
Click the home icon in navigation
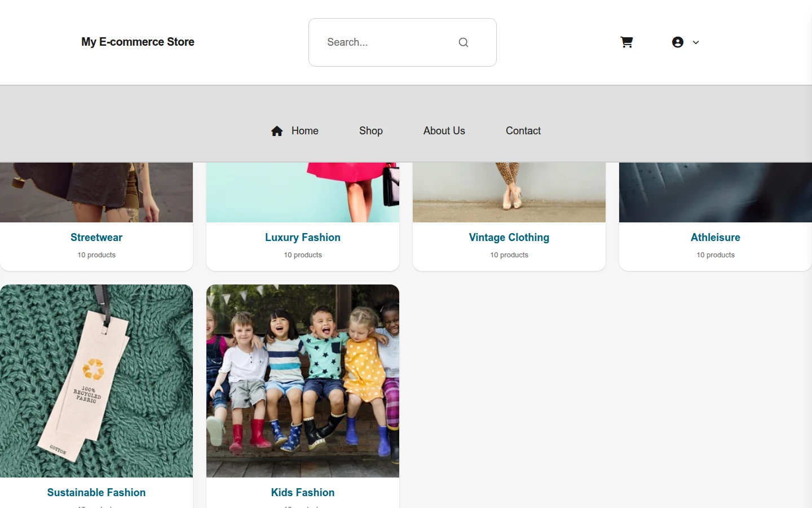(277, 131)
